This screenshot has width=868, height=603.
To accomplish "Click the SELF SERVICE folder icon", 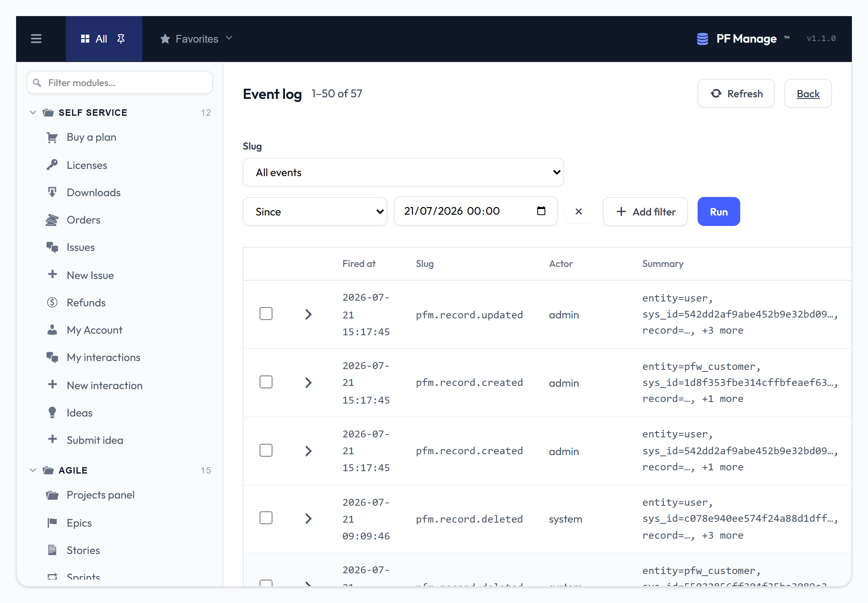I will [48, 112].
